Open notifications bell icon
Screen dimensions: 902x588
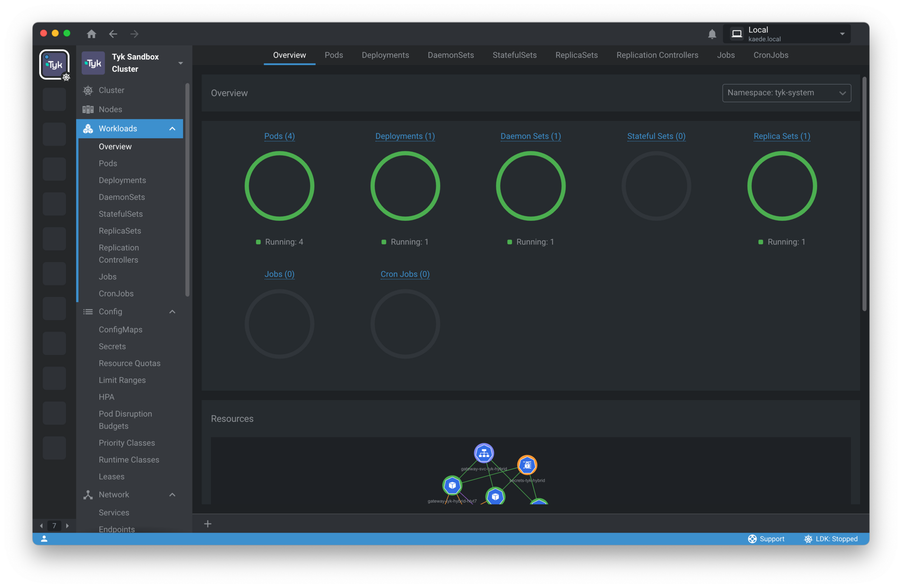pyautogui.click(x=712, y=34)
